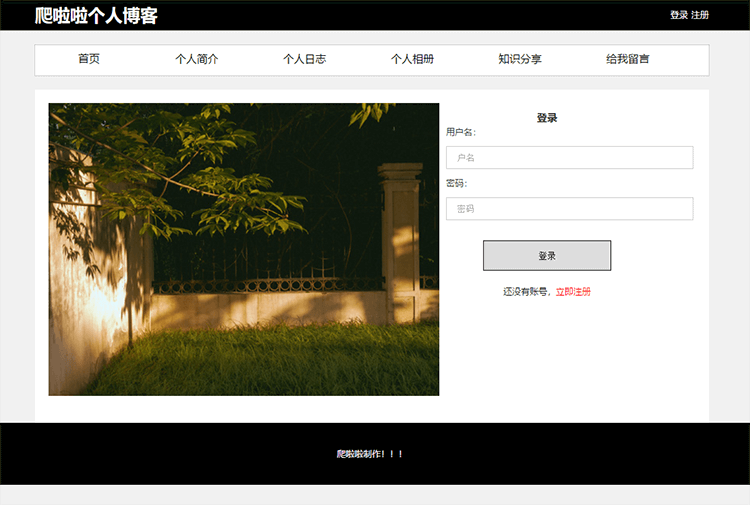Open the 注册 link in top header

700,15
